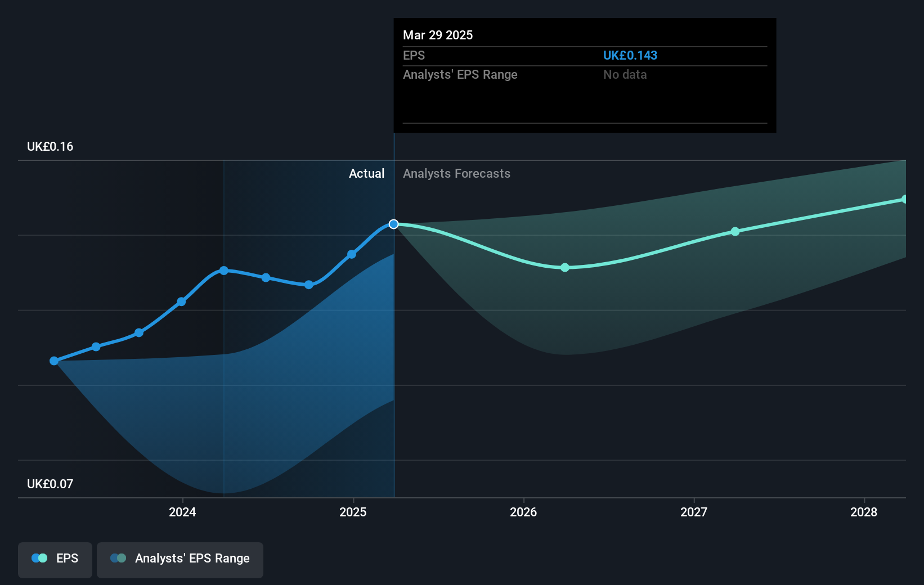Image resolution: width=924 pixels, height=585 pixels.
Task: Select the blue EPS legend dot icon
Action: [x=38, y=557]
